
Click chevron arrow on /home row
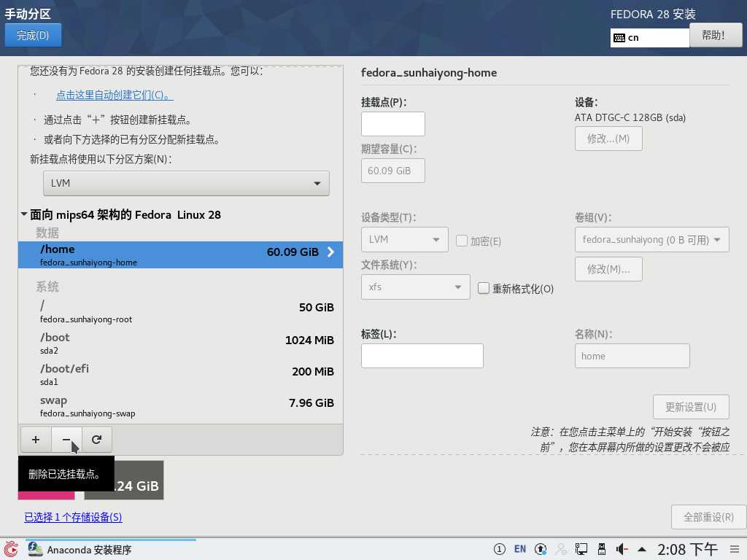[x=330, y=252]
